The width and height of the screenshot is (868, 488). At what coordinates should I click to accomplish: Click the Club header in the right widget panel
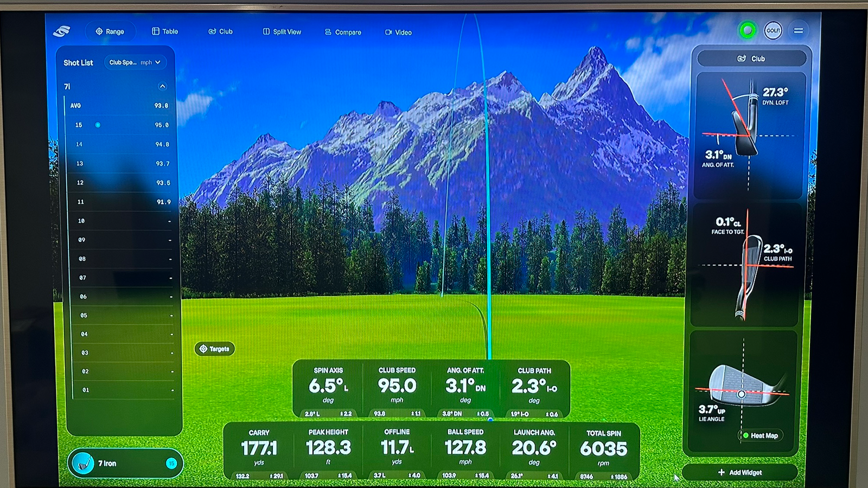click(751, 59)
